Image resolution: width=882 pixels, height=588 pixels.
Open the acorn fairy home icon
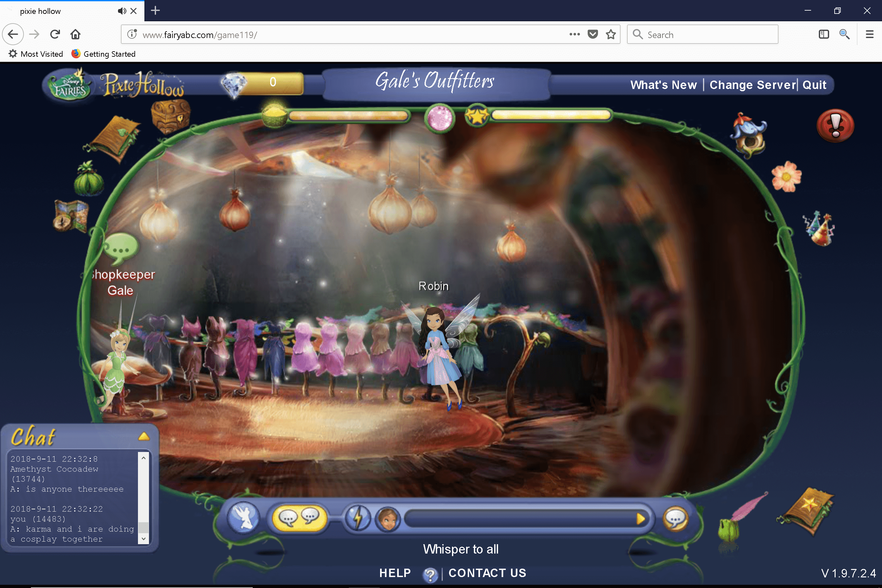pos(749,136)
